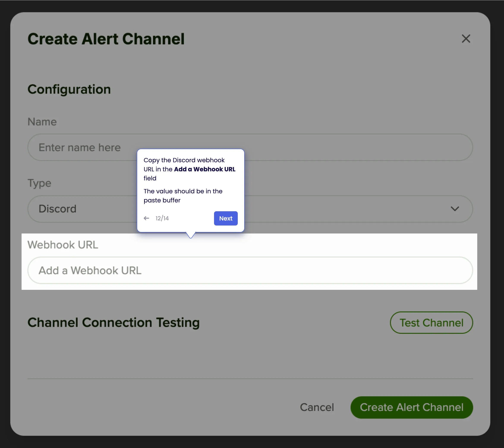The image size is (504, 448).
Task: Click the Test Channel button
Action: (431, 323)
